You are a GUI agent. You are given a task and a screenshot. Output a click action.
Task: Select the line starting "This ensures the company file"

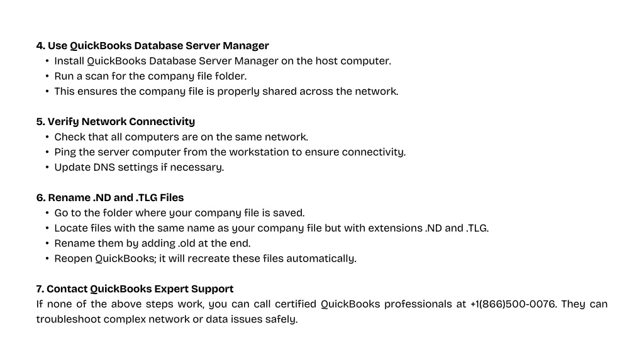coord(226,91)
